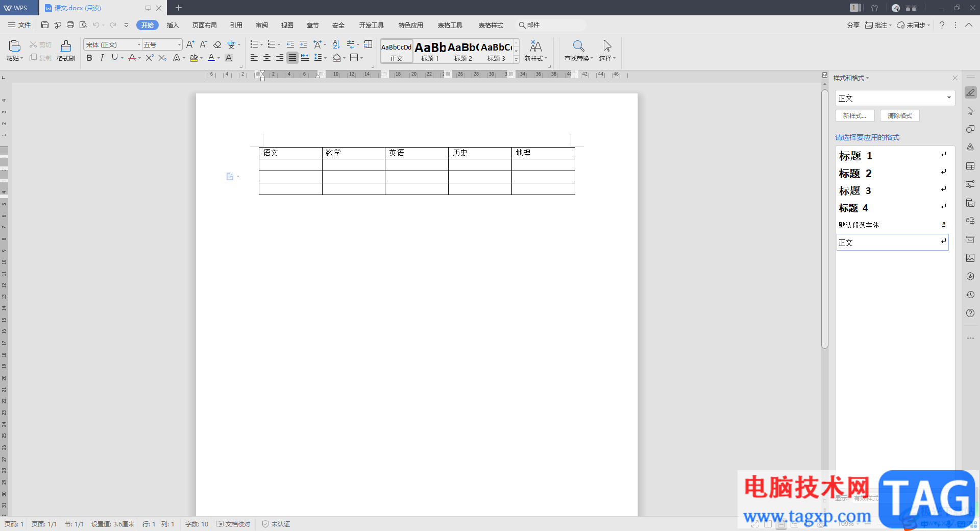Click the Increase Font Size icon
This screenshot has width=980, height=531.
tap(190, 44)
